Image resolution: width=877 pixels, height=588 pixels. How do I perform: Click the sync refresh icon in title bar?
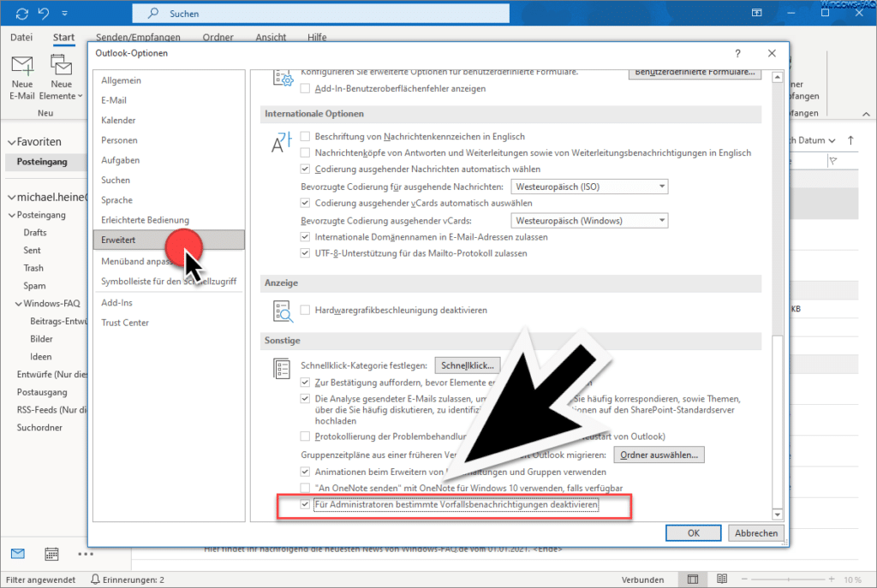(21, 14)
